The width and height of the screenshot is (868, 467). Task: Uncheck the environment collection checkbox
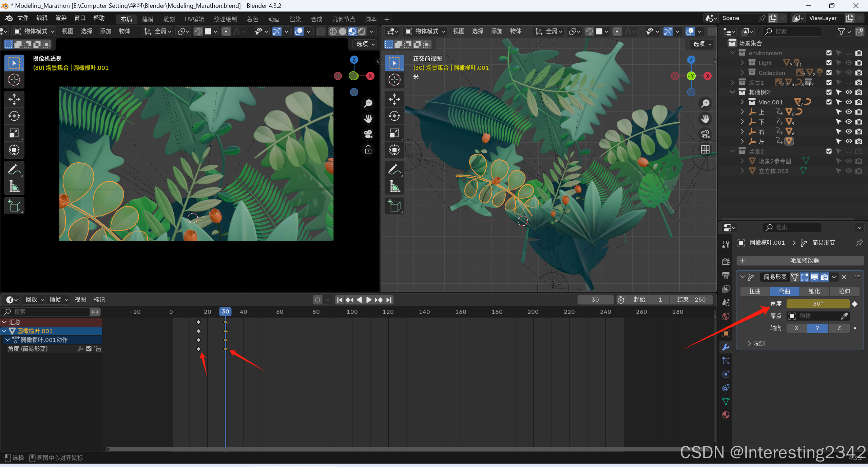click(x=829, y=53)
